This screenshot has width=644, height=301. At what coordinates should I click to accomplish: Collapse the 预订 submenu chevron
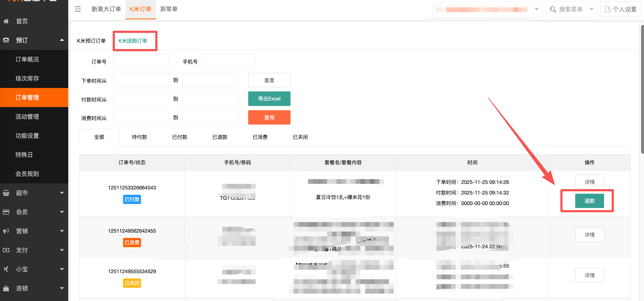click(62, 40)
